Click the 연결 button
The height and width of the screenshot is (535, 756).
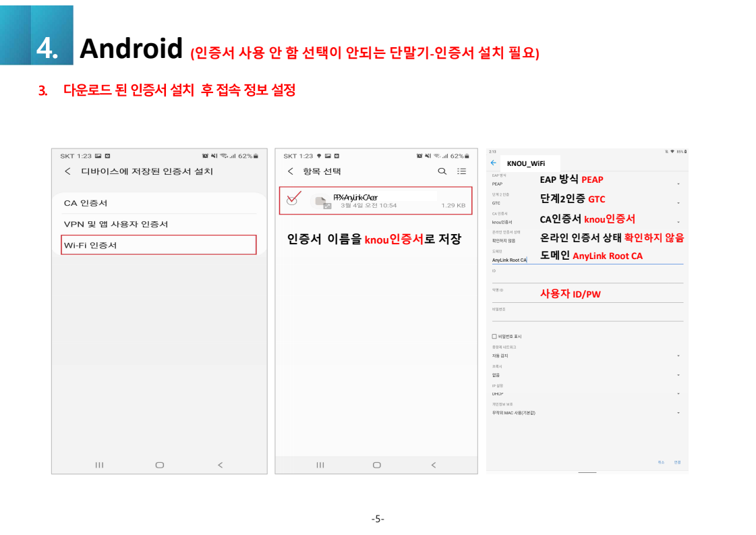point(677,462)
